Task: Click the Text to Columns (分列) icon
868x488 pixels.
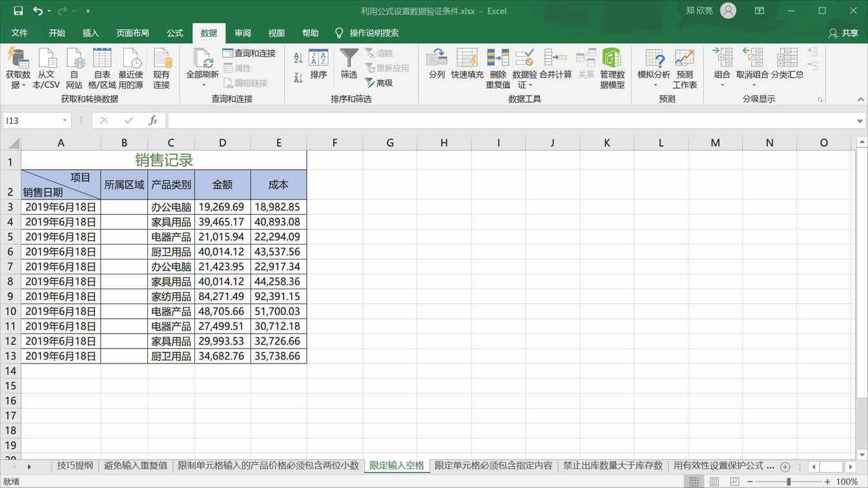Action: [x=437, y=59]
